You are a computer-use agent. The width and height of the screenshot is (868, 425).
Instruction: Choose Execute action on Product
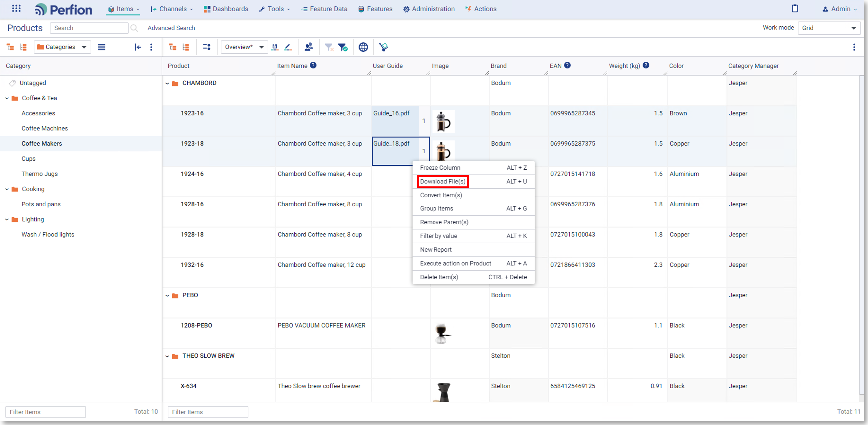[x=473, y=264]
